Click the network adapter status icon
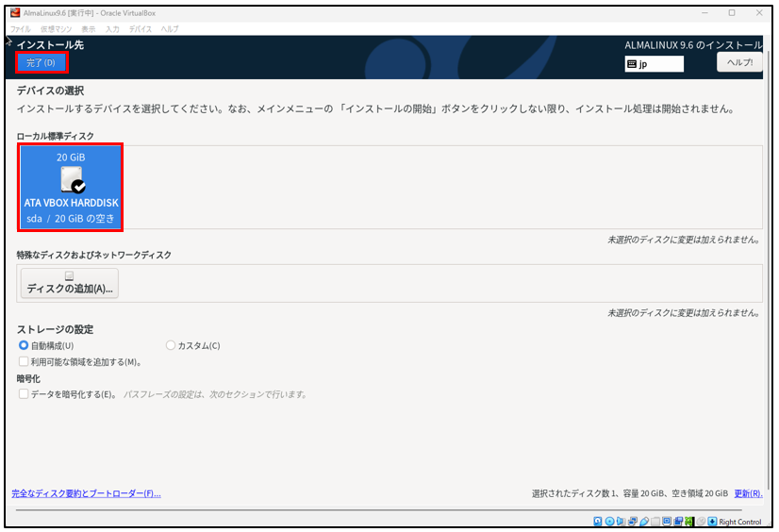Image resolution: width=779 pixels, height=532 pixels. tap(633, 522)
